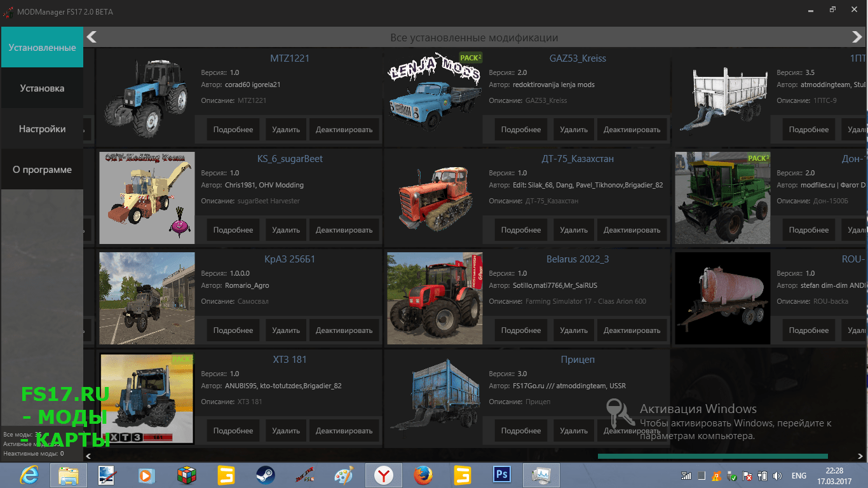View details for Belarus 2022_3
Image resolution: width=868 pixels, height=488 pixels.
click(x=521, y=330)
